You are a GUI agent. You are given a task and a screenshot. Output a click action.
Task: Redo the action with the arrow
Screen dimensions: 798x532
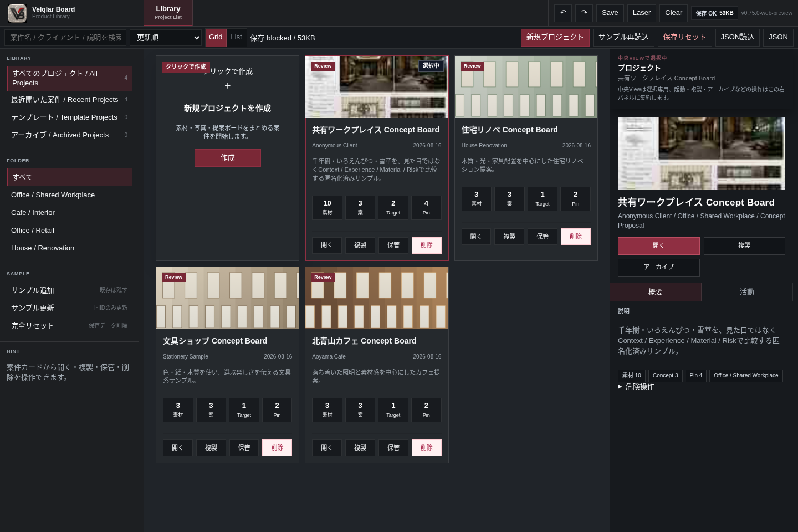pos(584,13)
